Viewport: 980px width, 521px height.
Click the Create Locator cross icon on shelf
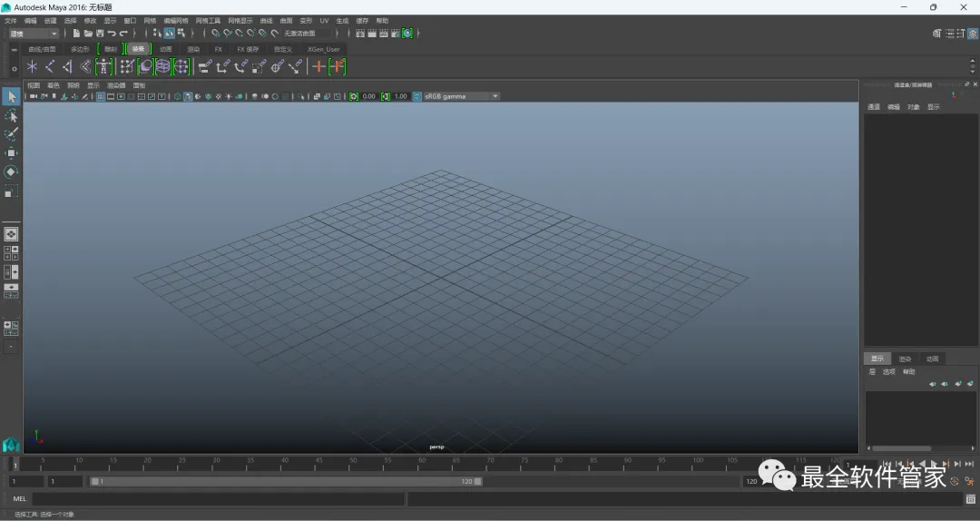click(x=32, y=66)
